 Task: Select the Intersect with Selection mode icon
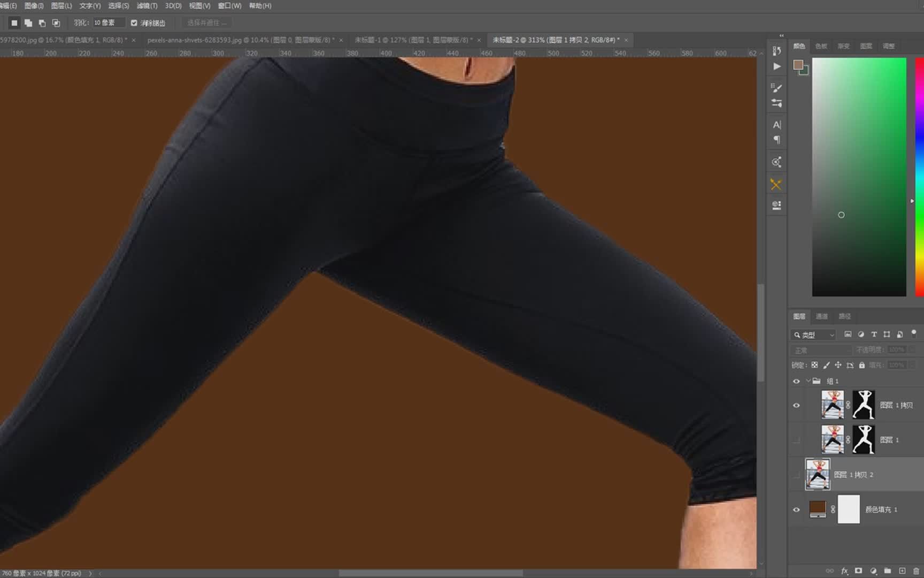click(56, 23)
